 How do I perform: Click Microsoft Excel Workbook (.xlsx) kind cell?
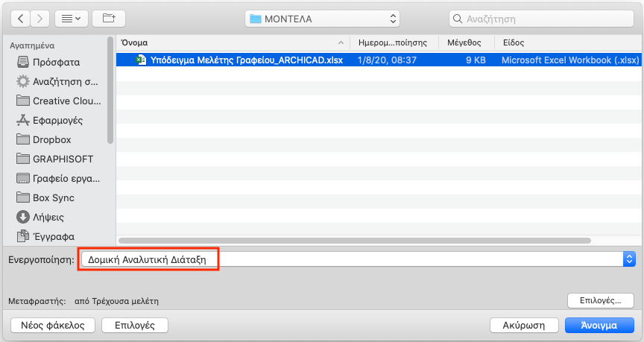(x=570, y=60)
